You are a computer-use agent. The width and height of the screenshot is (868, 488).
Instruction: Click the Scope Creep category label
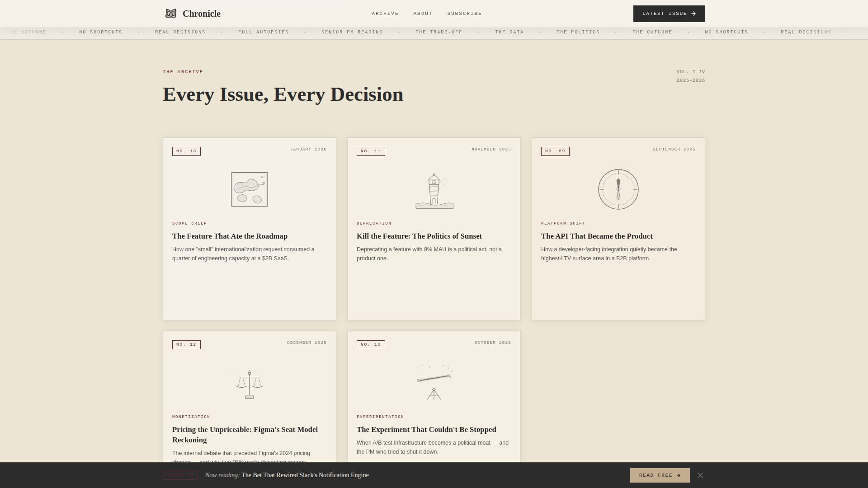189,224
